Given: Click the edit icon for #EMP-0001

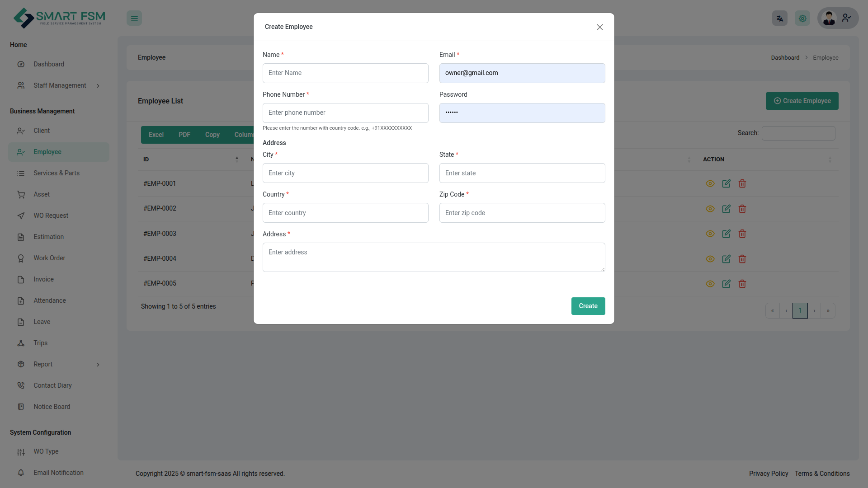Looking at the screenshot, I should pos(726,183).
